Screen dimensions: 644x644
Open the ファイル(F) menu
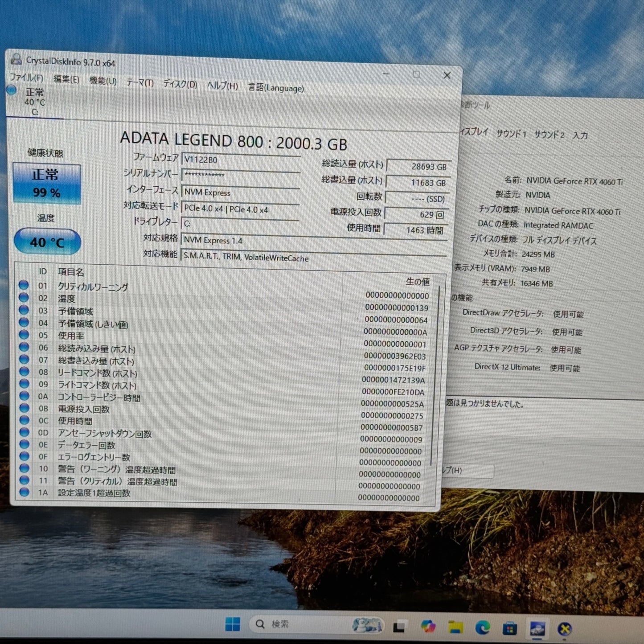(x=26, y=78)
